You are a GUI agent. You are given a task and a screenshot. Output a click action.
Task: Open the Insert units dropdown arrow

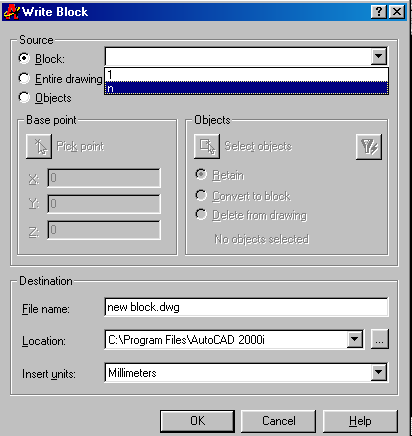tap(379, 372)
